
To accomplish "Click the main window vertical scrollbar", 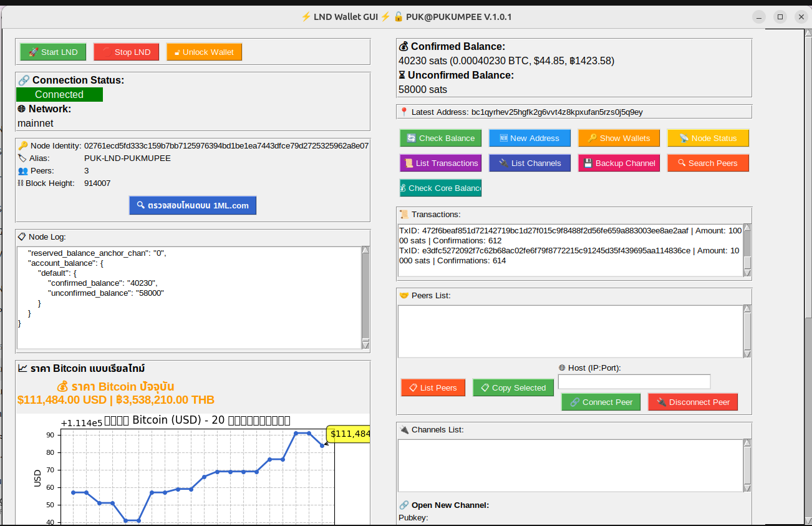I will [x=808, y=278].
